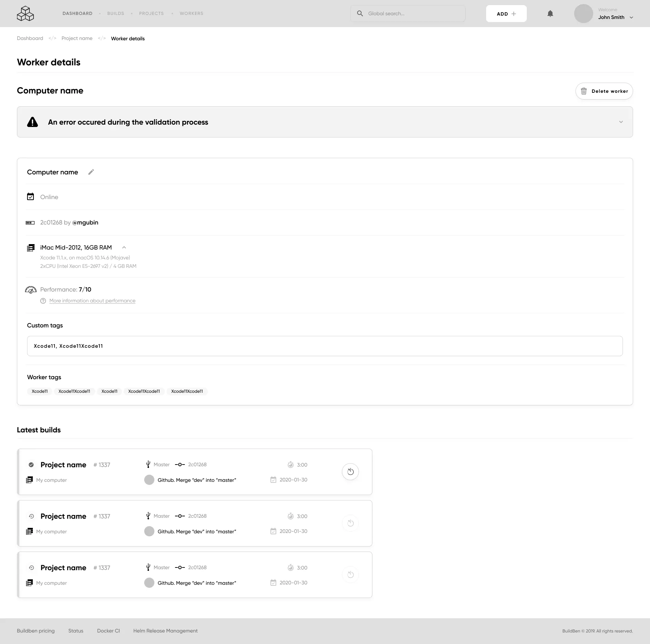Open the global search magnifier icon

(x=360, y=13)
